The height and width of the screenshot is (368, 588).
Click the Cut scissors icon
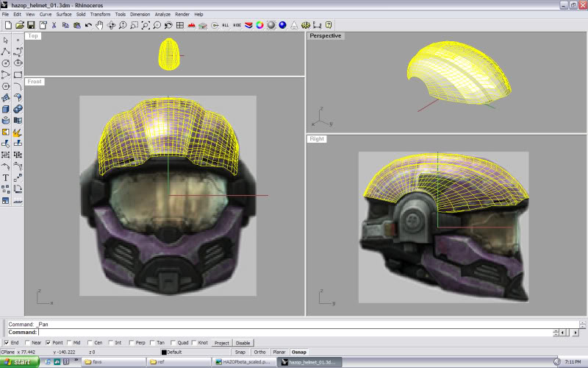54,25
